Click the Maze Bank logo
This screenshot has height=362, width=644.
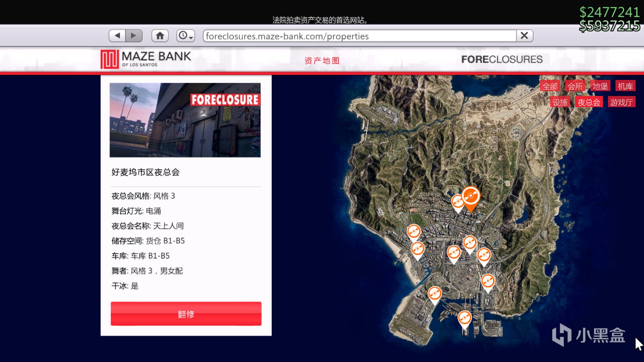146,59
